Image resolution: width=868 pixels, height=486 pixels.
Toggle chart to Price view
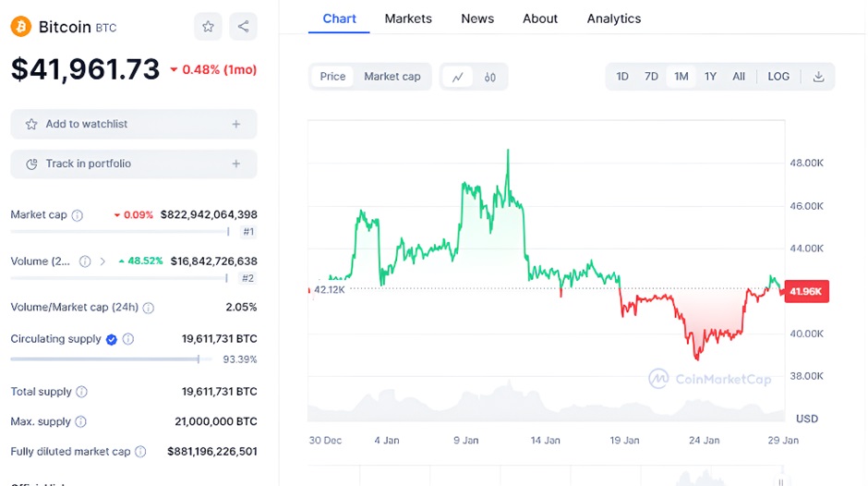pos(332,77)
